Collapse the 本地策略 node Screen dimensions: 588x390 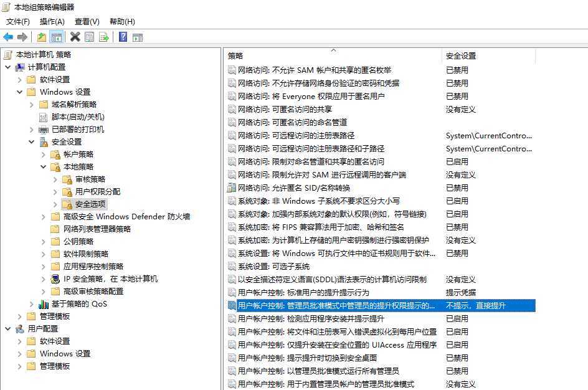(44, 167)
